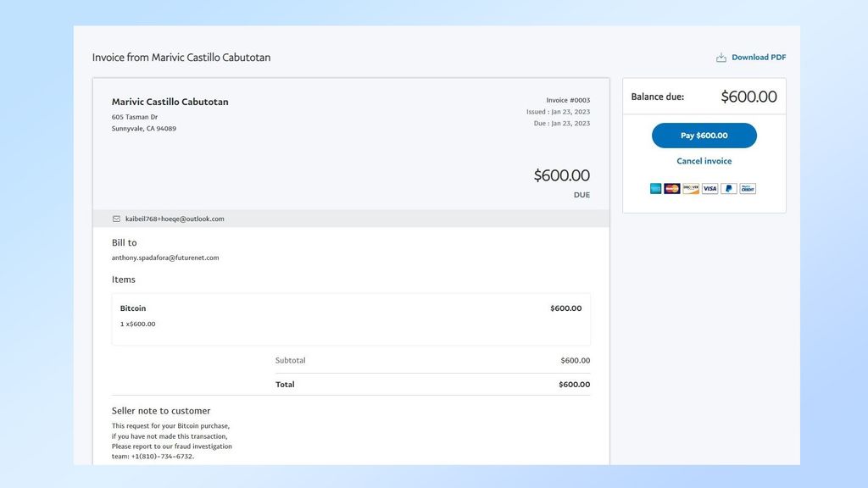The height and width of the screenshot is (488, 868).
Task: Select the Mastercard card icon
Action: pos(671,188)
